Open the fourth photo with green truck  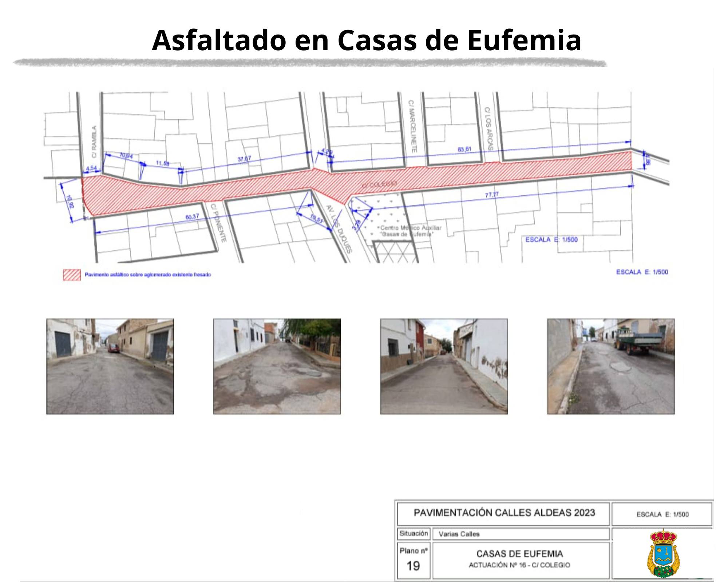click(x=611, y=366)
